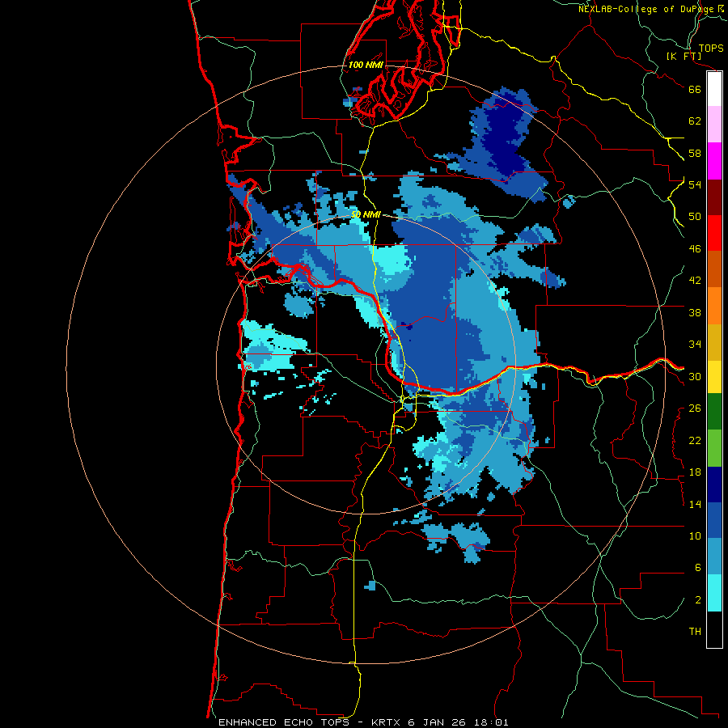
Task: Click the 'TH' threshold legend label
Action: coord(695,632)
